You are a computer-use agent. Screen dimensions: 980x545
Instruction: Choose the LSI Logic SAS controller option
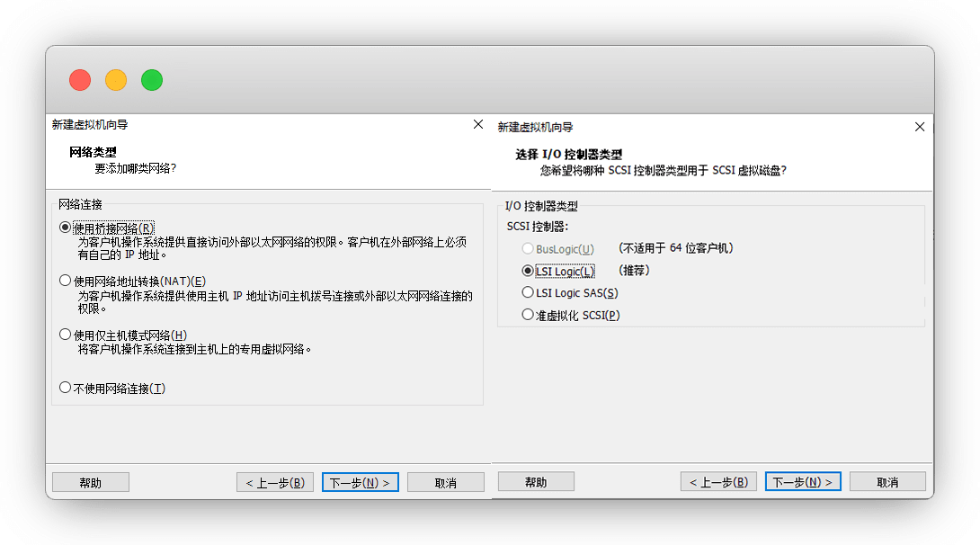[528, 292]
